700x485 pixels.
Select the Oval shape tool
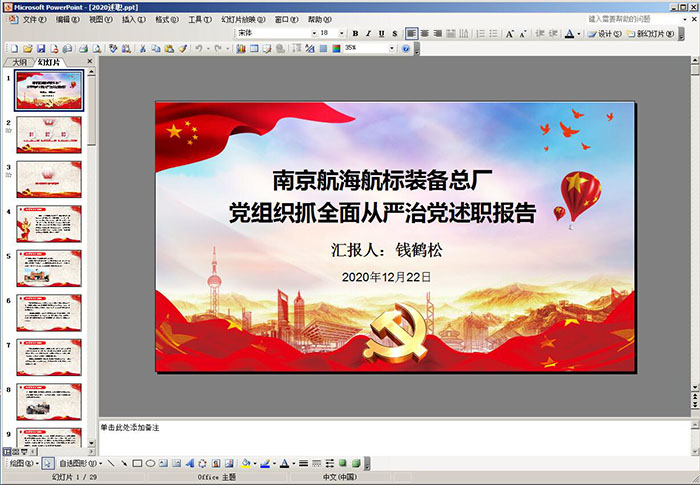click(150, 464)
